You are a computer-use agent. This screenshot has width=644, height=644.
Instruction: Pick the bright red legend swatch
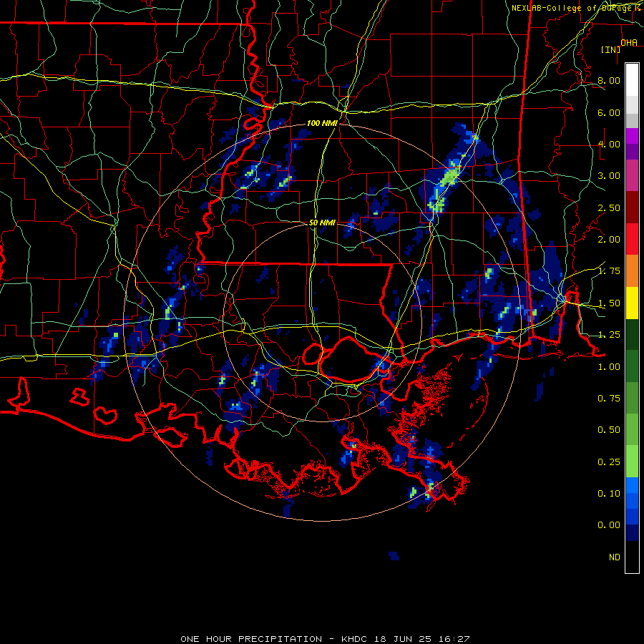632,239
